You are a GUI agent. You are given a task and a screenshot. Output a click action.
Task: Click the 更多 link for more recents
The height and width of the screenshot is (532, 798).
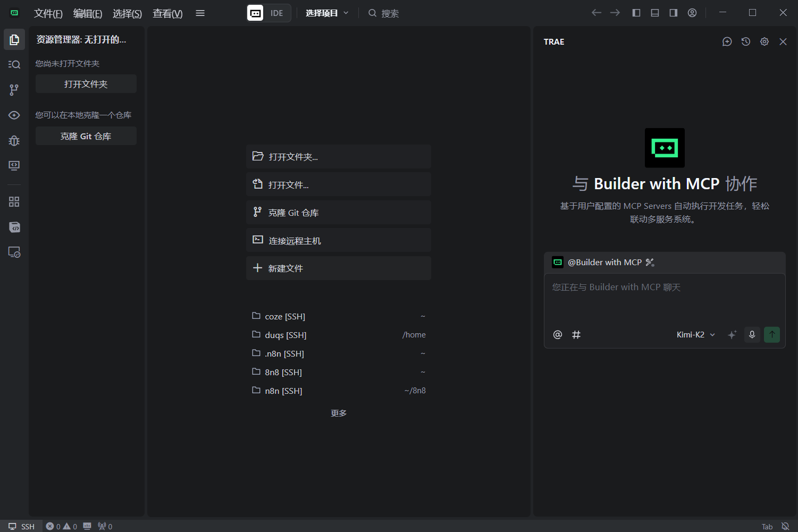[339, 413]
